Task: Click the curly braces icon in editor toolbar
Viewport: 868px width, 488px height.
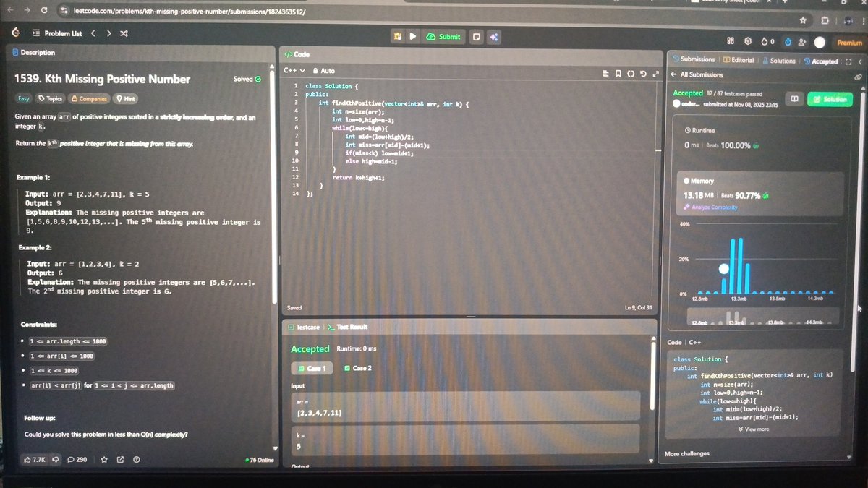Action: point(631,74)
